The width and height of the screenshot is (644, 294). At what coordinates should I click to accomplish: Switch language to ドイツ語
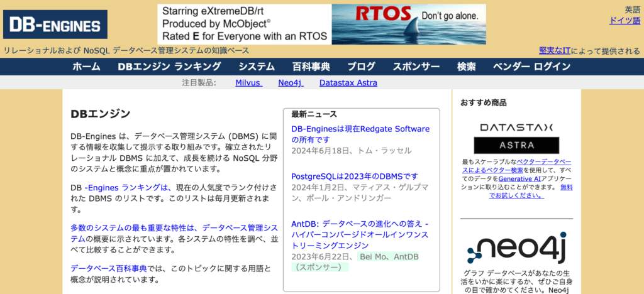click(x=625, y=21)
